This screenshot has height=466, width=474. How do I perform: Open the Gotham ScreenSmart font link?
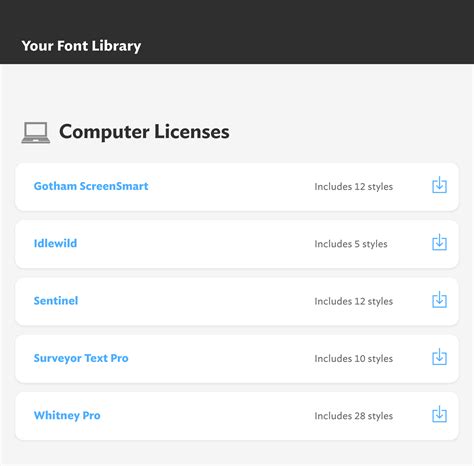[91, 186]
